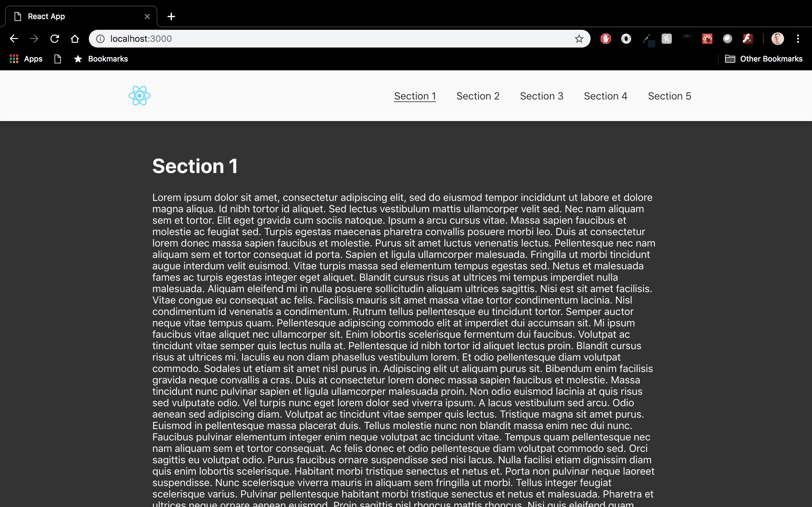Open browser settings via three-dot menu
This screenshot has height=507, width=812.
click(x=797, y=39)
